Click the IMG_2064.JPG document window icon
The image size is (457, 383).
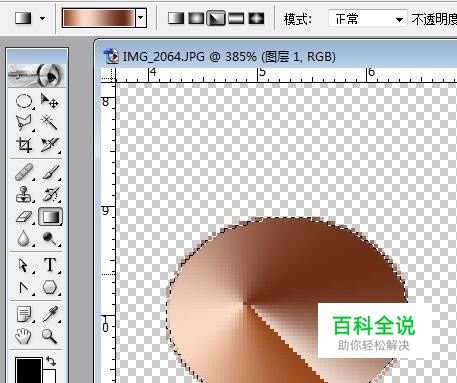pyautogui.click(x=111, y=56)
